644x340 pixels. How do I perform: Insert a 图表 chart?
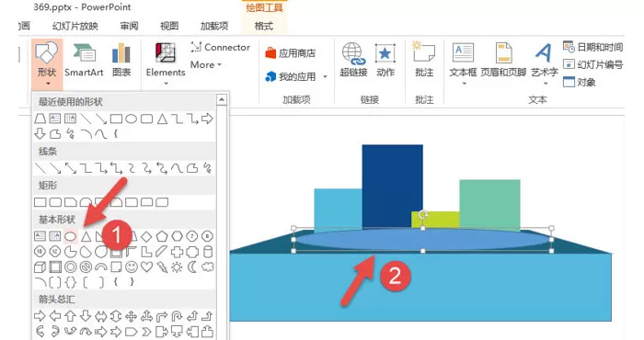point(121,60)
